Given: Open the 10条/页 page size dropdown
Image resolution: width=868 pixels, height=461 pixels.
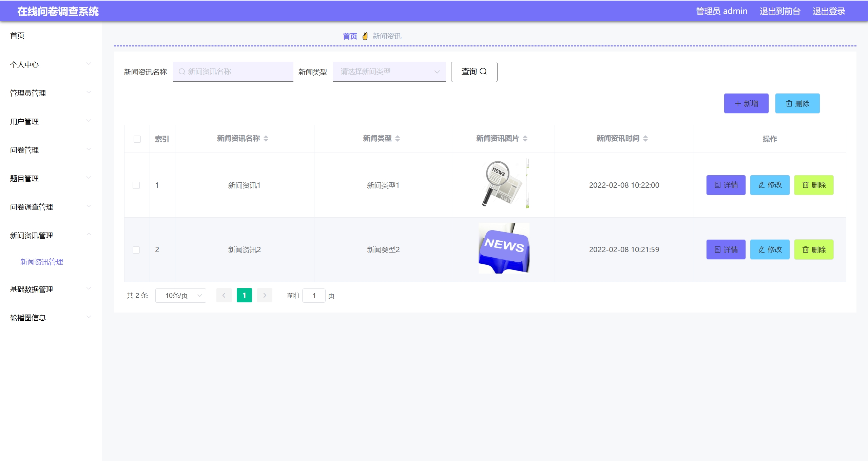Looking at the screenshot, I should coord(181,296).
